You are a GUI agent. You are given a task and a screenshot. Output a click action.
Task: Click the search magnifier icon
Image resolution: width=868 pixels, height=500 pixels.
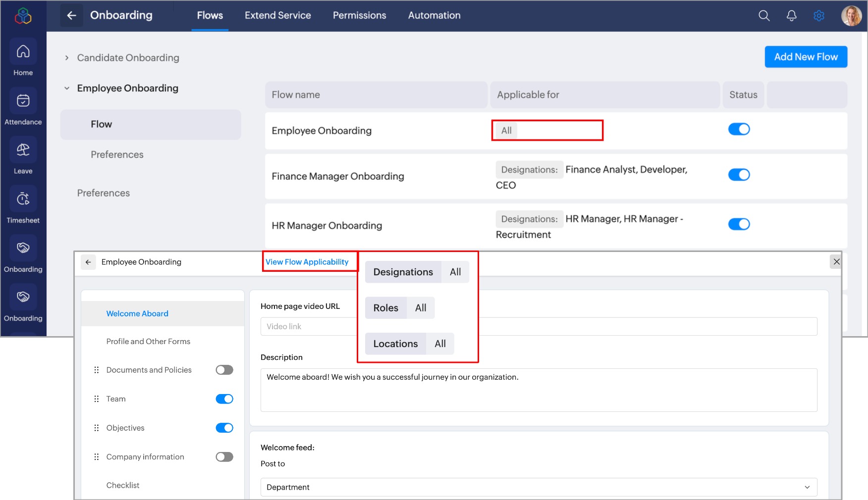pyautogui.click(x=764, y=16)
